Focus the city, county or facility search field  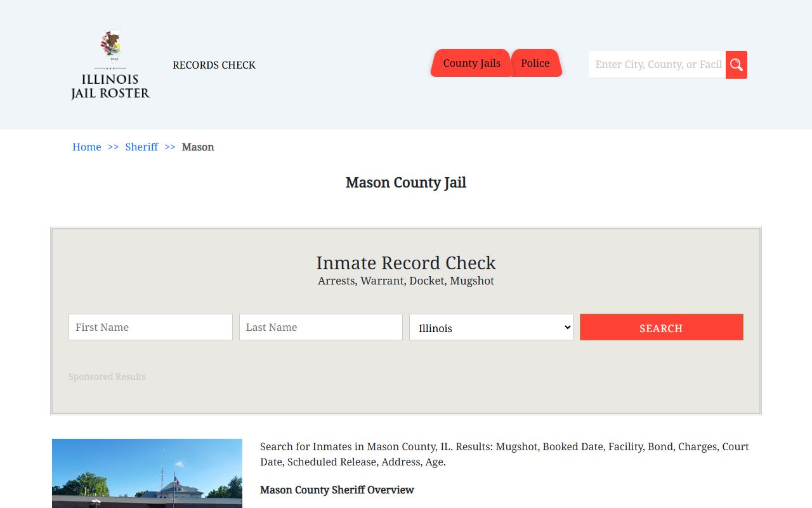(657, 64)
